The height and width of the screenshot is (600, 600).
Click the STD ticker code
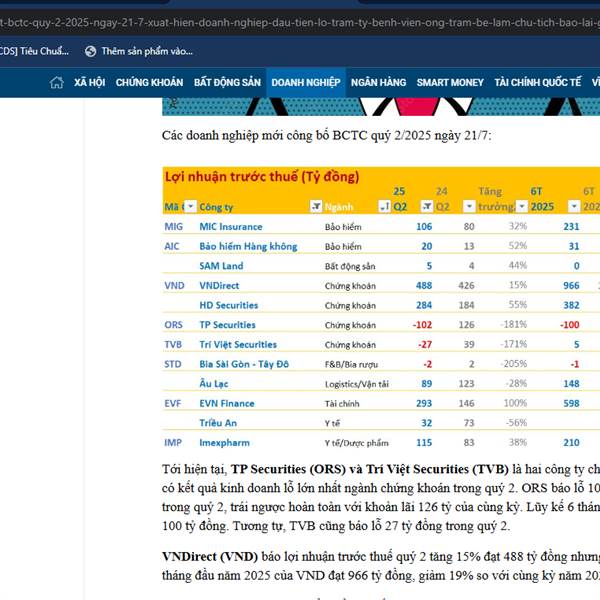(173, 364)
